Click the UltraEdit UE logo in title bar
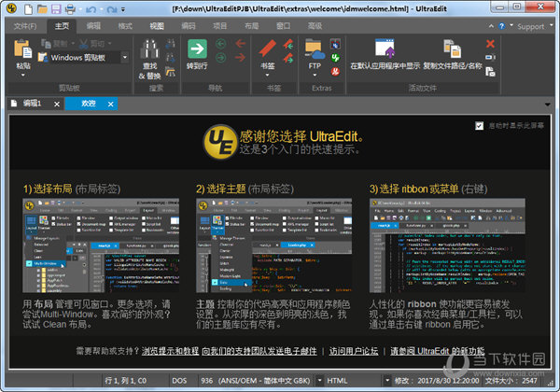This screenshot has height=392, width=560. (x=11, y=7)
